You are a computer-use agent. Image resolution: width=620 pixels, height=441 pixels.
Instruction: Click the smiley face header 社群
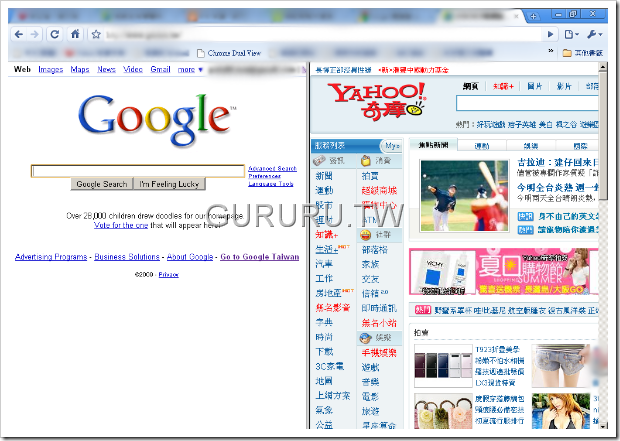coord(376,235)
